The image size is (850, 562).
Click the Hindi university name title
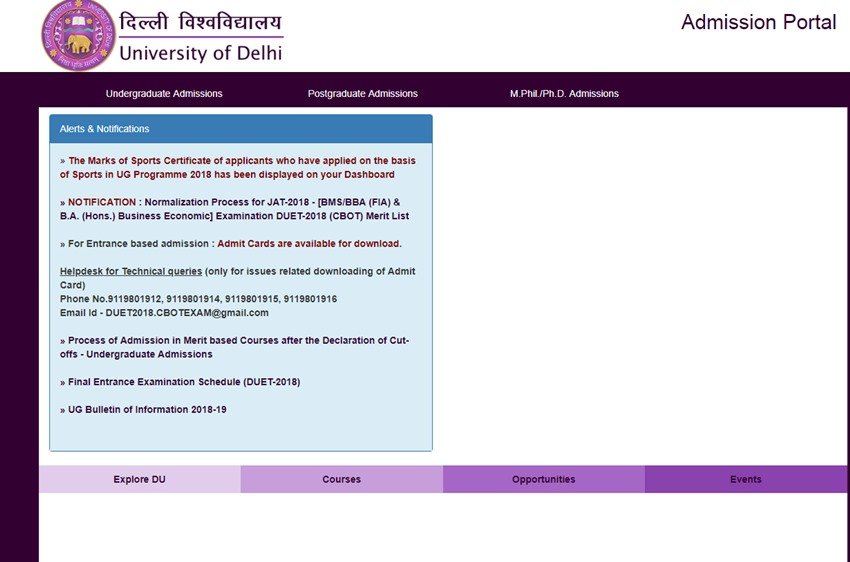pyautogui.click(x=200, y=23)
